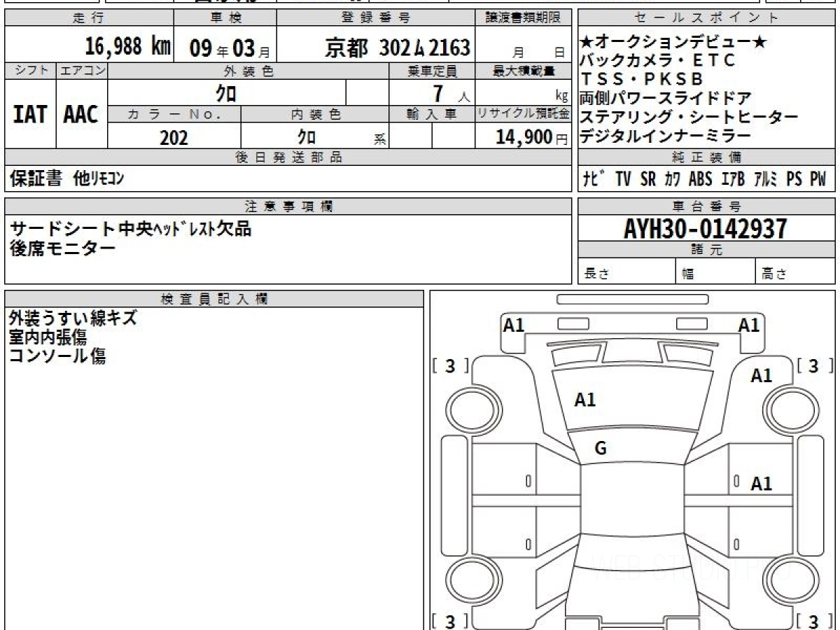The image size is (840, 630).
Task: Click the 最大積載量 header
Action: pos(523,71)
